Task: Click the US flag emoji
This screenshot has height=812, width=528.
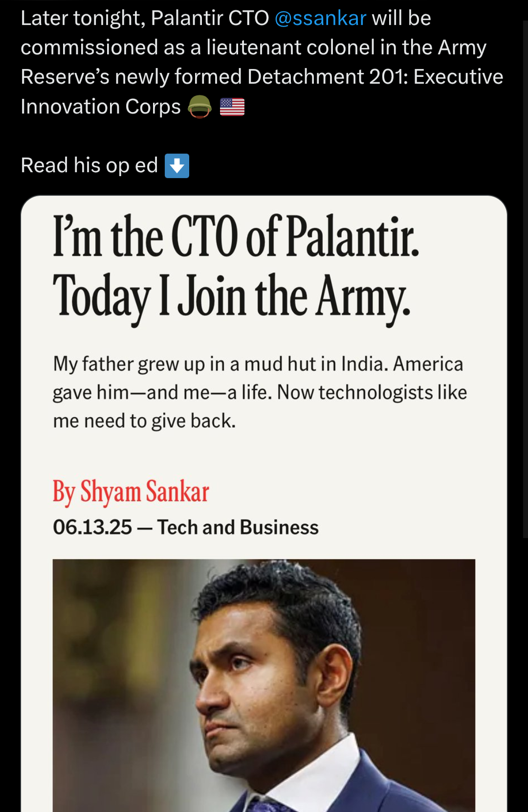Action: pyautogui.click(x=232, y=107)
